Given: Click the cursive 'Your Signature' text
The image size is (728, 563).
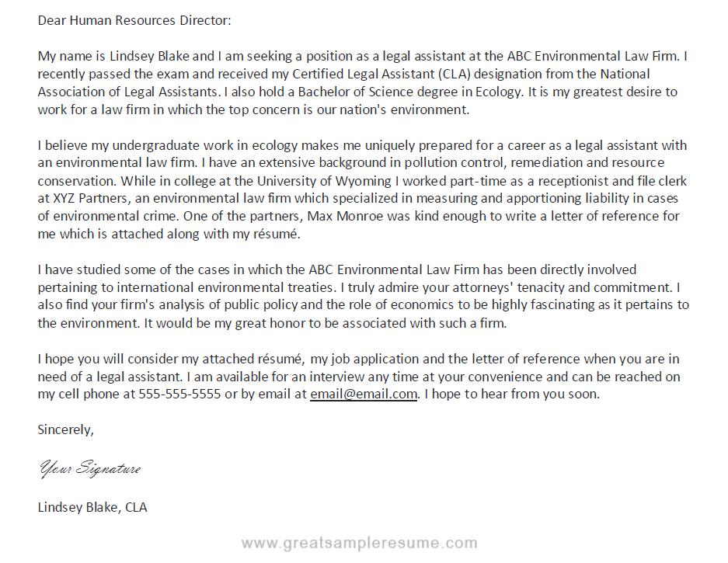Looking at the screenshot, I should pyautogui.click(x=89, y=467).
